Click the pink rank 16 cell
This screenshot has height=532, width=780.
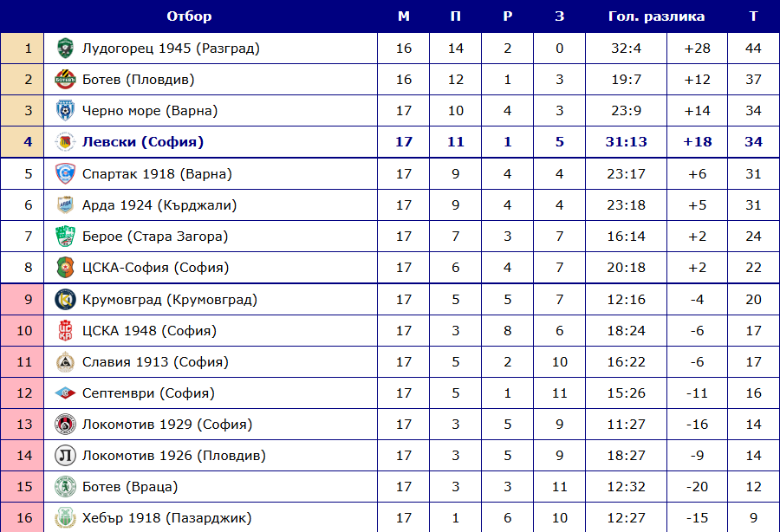click(x=23, y=517)
